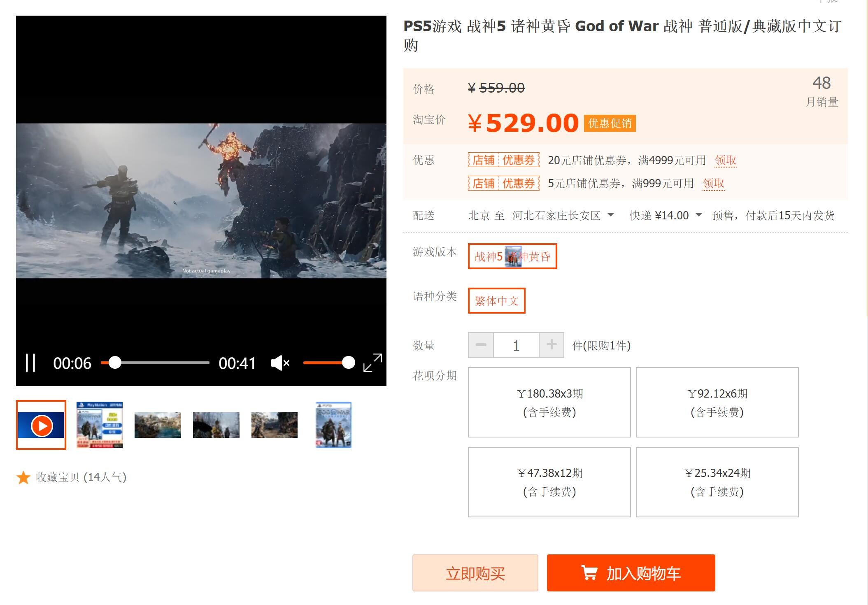Choose 3-period installment ¥180.38x3期
This screenshot has width=868, height=605.
click(x=549, y=402)
